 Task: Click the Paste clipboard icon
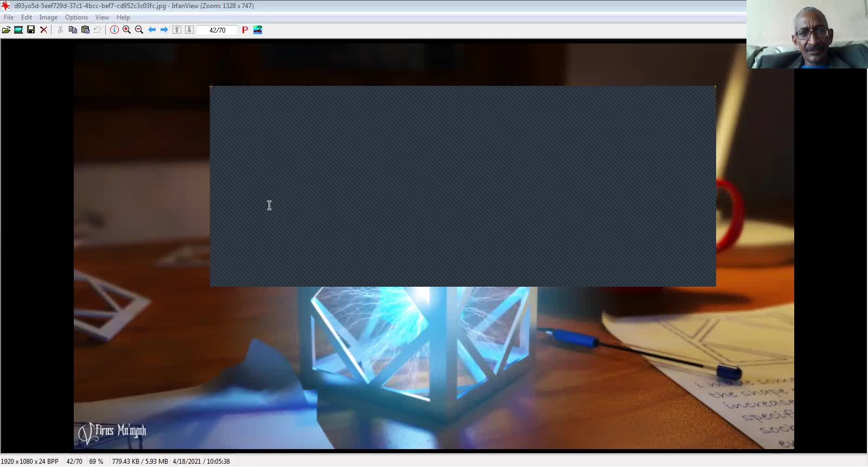click(85, 30)
